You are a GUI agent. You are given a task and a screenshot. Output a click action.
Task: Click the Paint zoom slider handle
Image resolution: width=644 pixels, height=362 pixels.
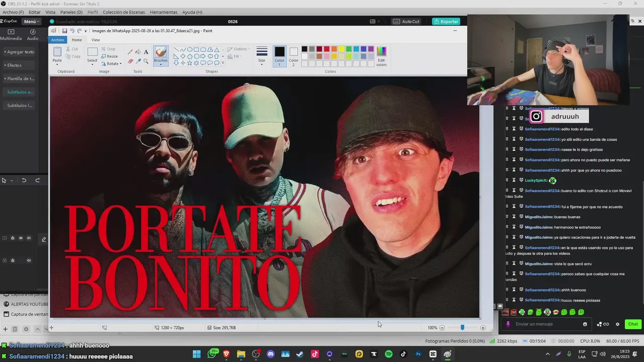pyautogui.click(x=462, y=328)
